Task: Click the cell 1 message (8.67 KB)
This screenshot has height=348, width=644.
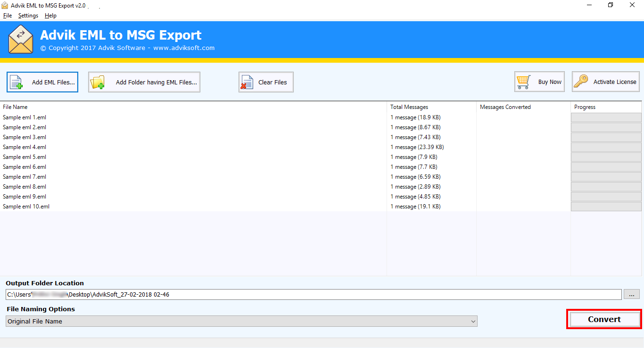Action: (415, 127)
